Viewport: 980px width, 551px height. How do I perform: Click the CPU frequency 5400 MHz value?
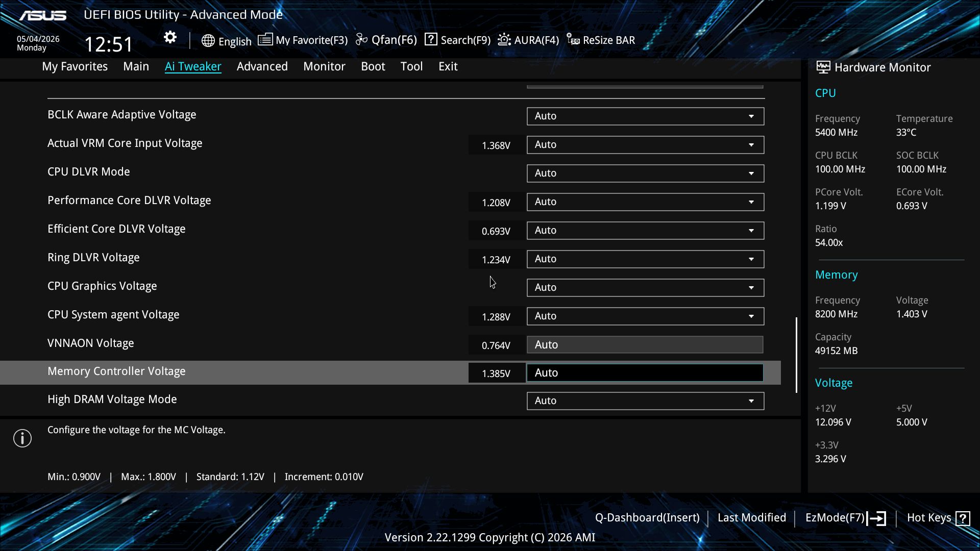pyautogui.click(x=836, y=133)
